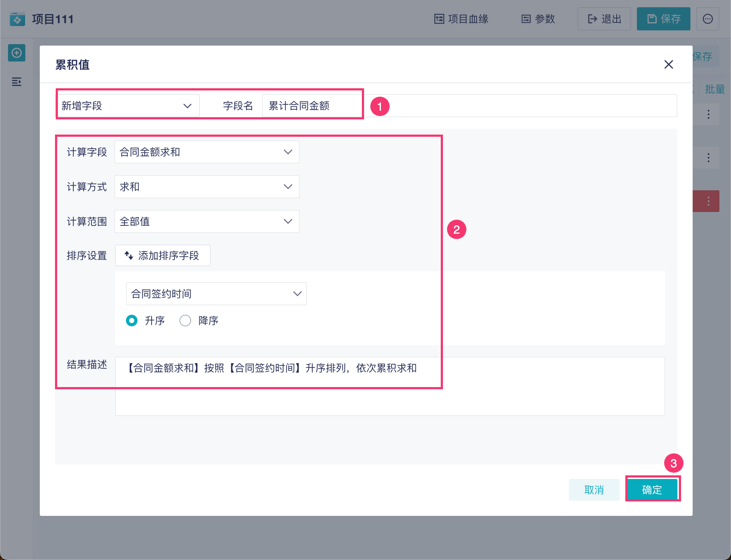Expand the 合同签约时间 sort field dropdown
Image resolution: width=731 pixels, height=560 pixels.
[216, 294]
